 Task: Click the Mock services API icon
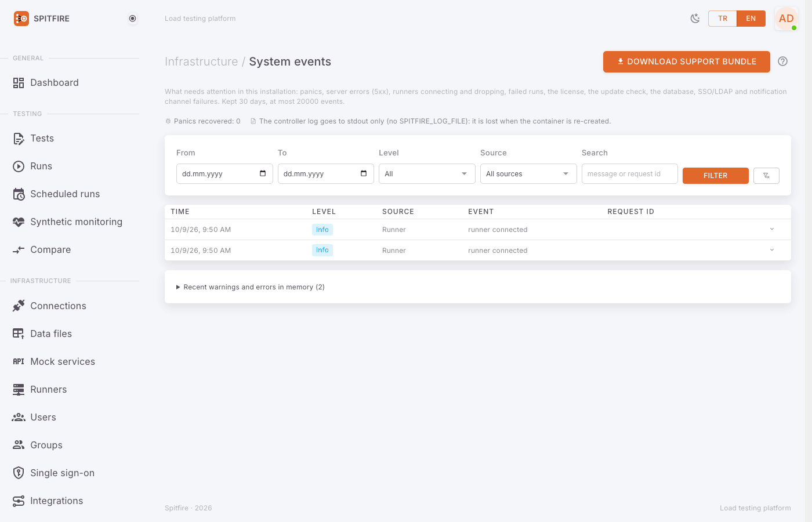[x=19, y=361]
